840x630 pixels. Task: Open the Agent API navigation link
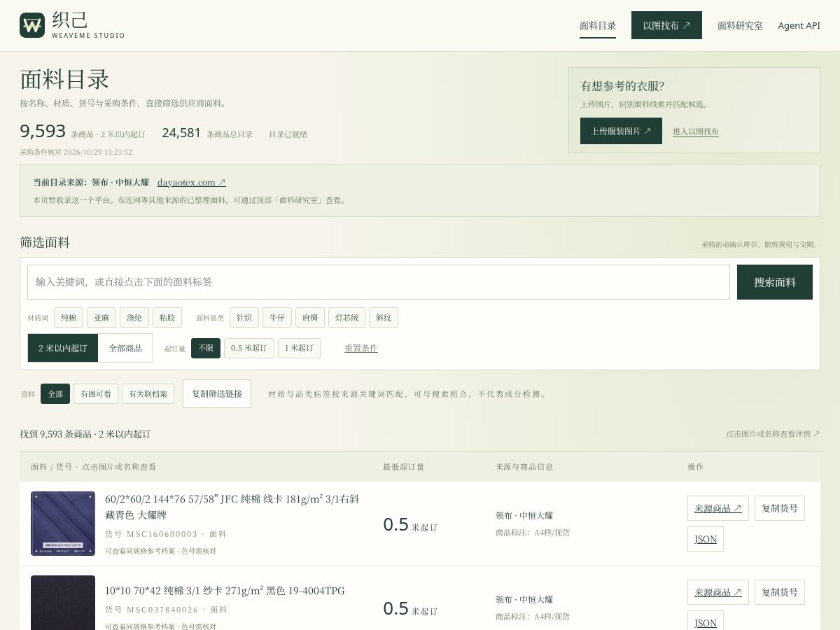click(799, 26)
